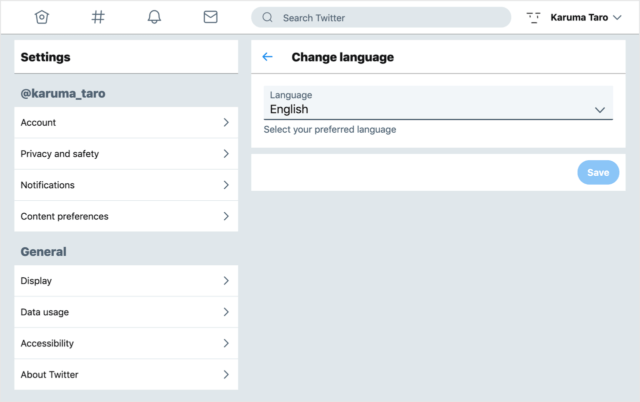Open Data usage settings
640x402 pixels.
[126, 312]
